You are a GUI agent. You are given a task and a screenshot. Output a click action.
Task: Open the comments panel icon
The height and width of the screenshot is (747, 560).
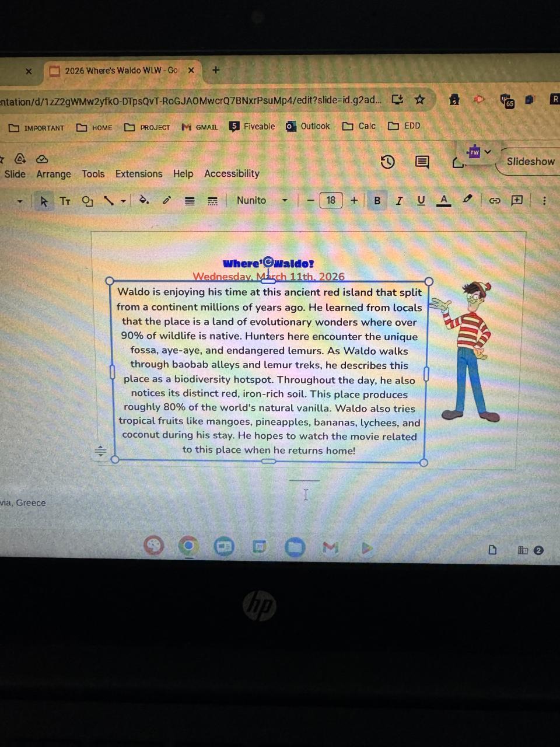(422, 162)
